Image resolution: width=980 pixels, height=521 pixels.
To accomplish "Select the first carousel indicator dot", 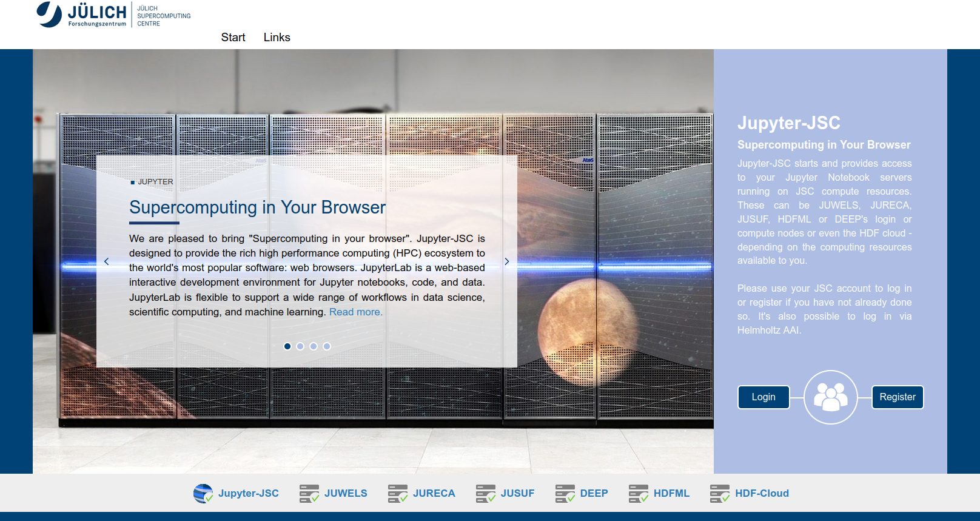I will coord(287,346).
